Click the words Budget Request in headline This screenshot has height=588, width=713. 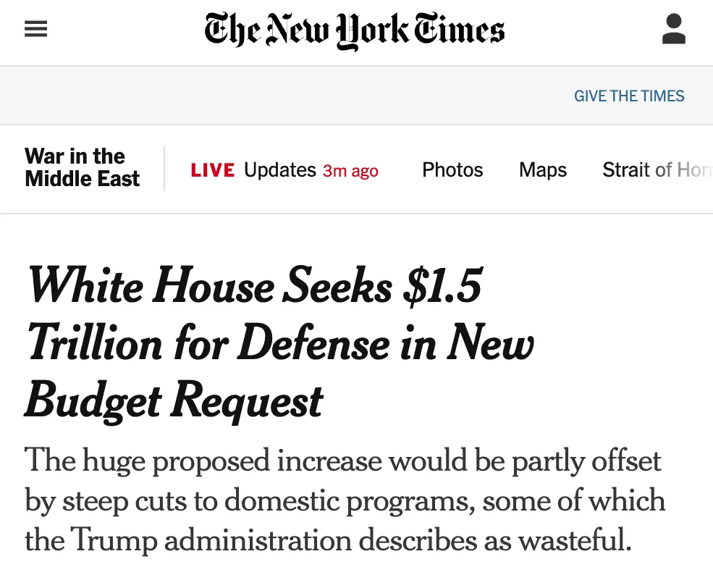click(174, 400)
